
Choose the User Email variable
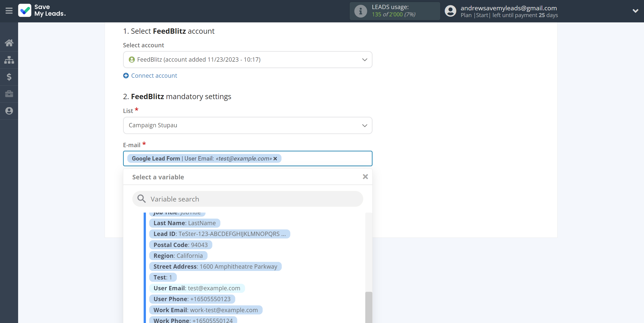(197, 288)
